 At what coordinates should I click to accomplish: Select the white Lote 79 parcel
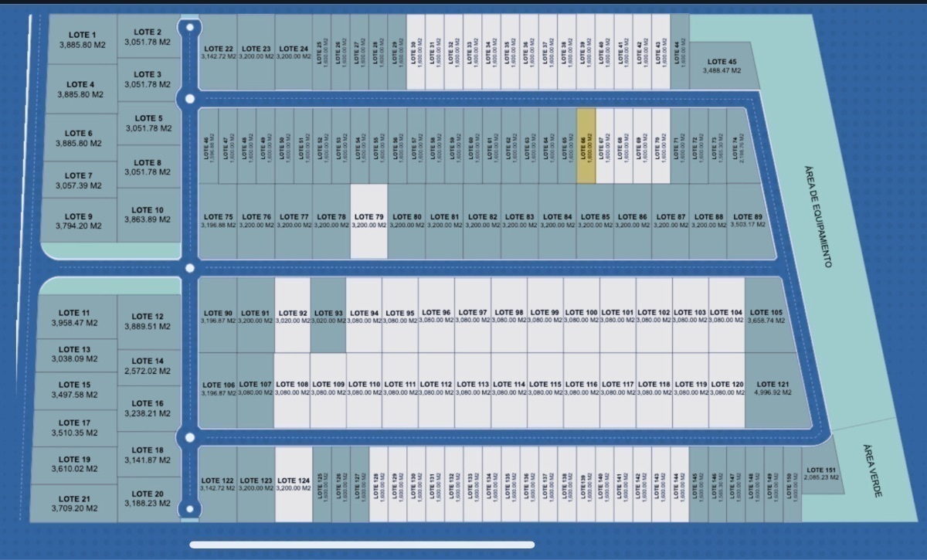pos(368,221)
